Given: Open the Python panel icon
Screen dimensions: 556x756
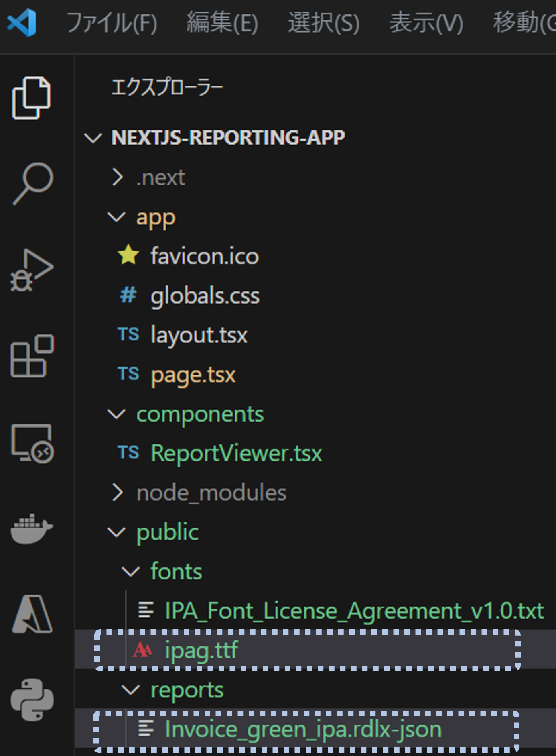Looking at the screenshot, I should click(32, 700).
